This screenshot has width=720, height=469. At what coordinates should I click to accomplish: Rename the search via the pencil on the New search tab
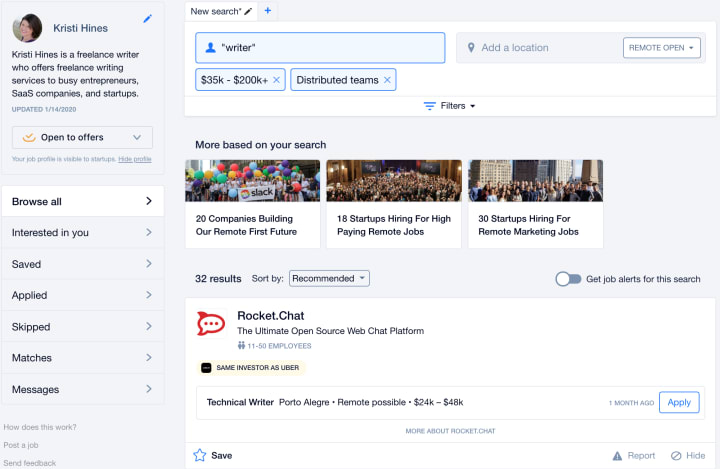point(248,11)
